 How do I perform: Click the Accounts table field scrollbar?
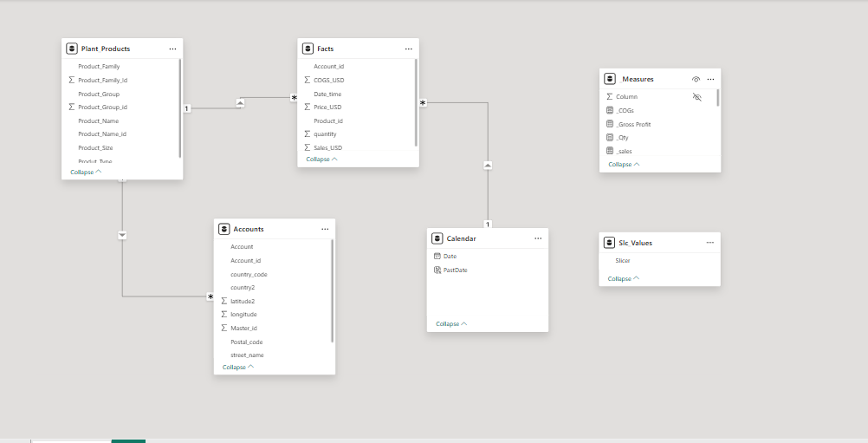point(332,290)
